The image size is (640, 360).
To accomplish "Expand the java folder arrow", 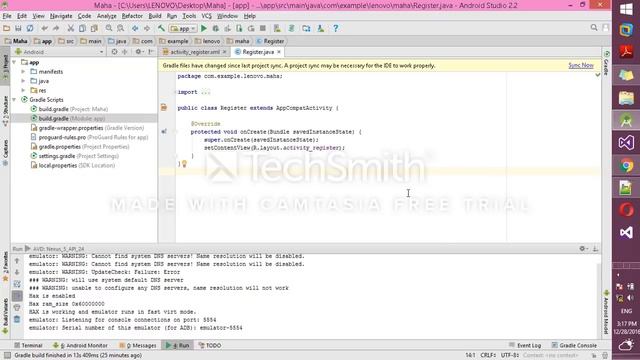I will [x=24, y=81].
